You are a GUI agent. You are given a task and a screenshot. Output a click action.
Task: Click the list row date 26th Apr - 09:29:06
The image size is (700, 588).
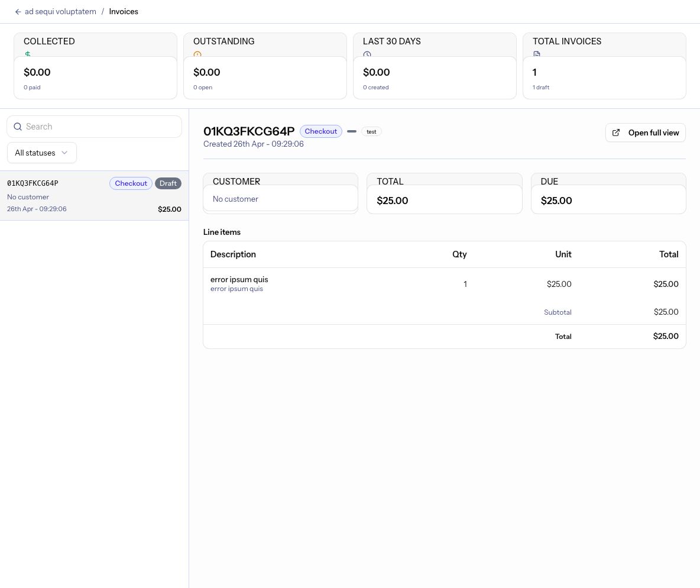(x=37, y=209)
